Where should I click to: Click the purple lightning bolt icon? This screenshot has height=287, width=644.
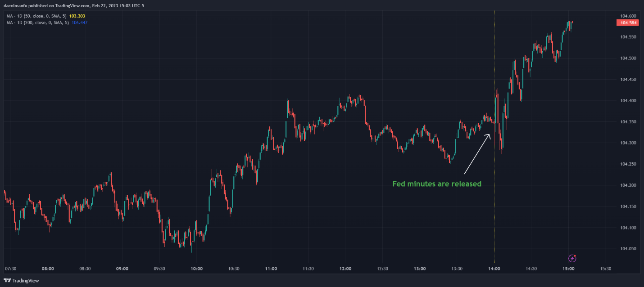[572, 258]
